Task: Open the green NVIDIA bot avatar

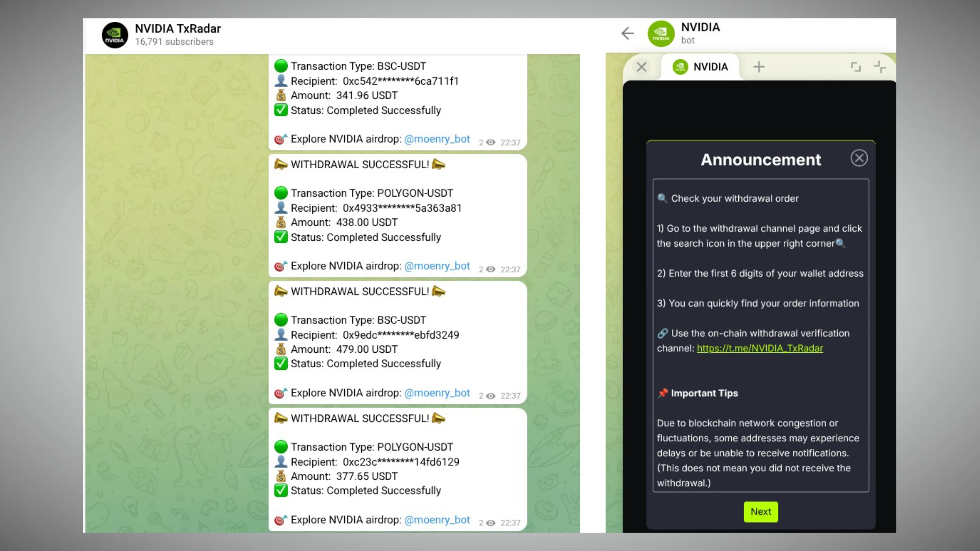Action: (661, 34)
